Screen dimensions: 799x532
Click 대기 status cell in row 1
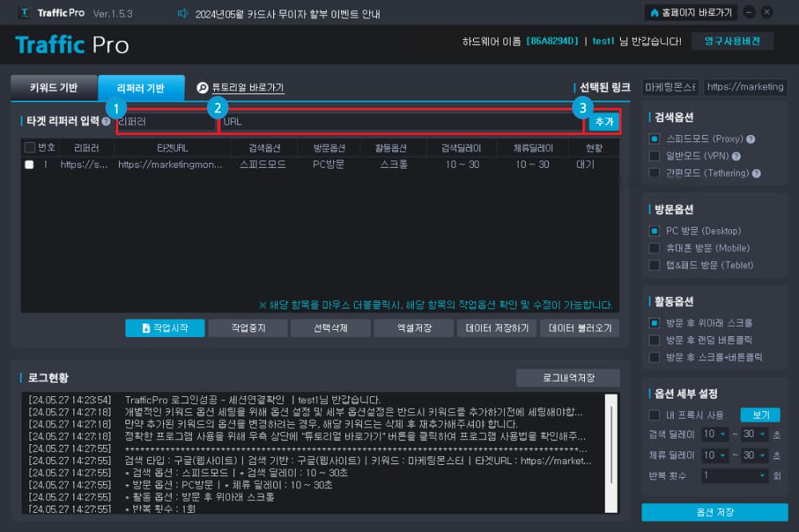(x=585, y=165)
